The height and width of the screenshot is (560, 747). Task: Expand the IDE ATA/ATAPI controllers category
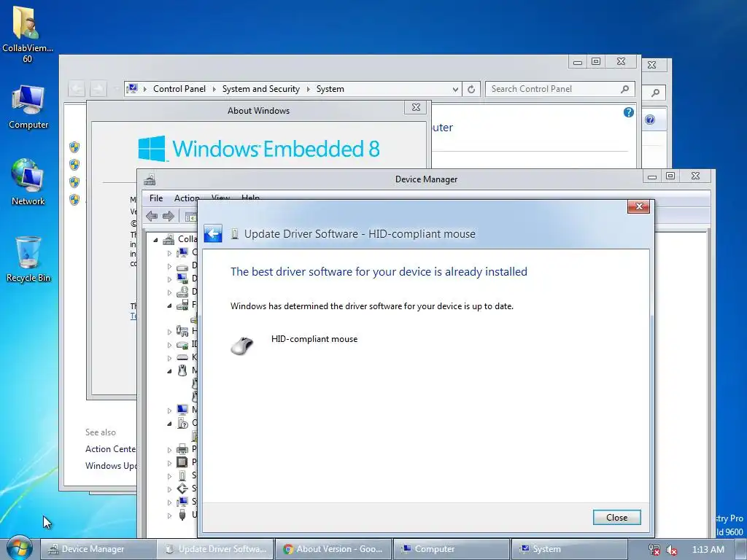(x=169, y=345)
